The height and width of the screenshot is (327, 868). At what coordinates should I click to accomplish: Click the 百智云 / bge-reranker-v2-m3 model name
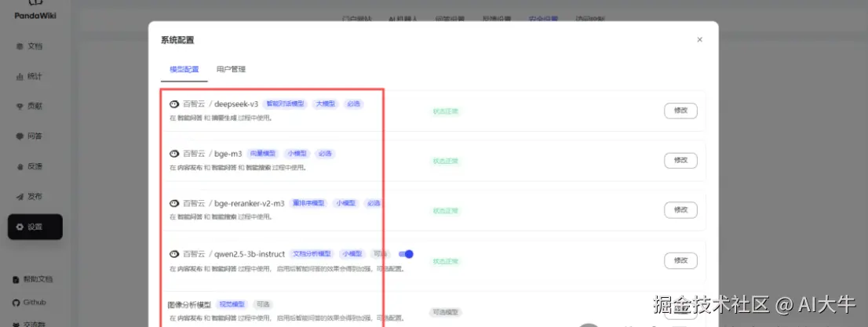pyautogui.click(x=234, y=204)
